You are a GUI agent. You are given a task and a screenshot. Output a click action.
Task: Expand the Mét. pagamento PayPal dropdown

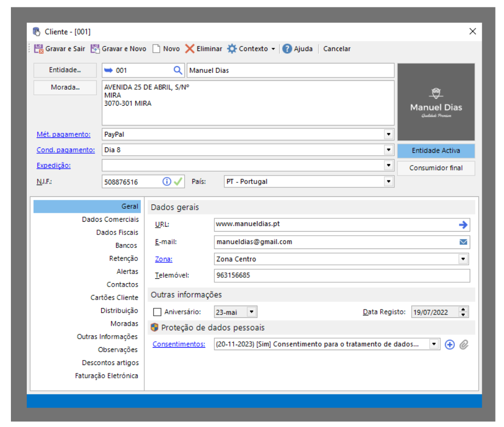(388, 134)
